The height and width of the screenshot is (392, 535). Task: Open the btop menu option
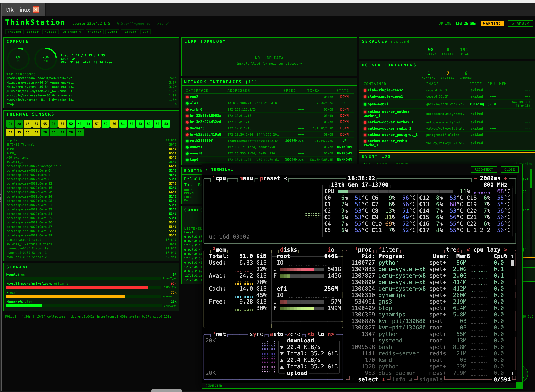pos(246,178)
